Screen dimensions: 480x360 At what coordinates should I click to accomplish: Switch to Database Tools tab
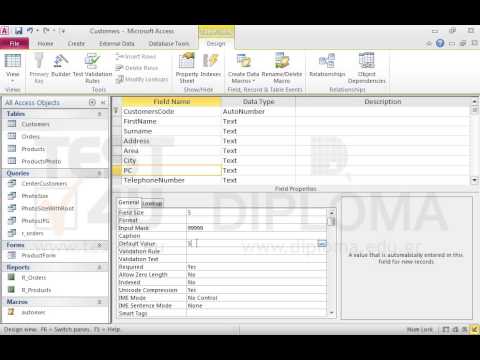(169, 44)
